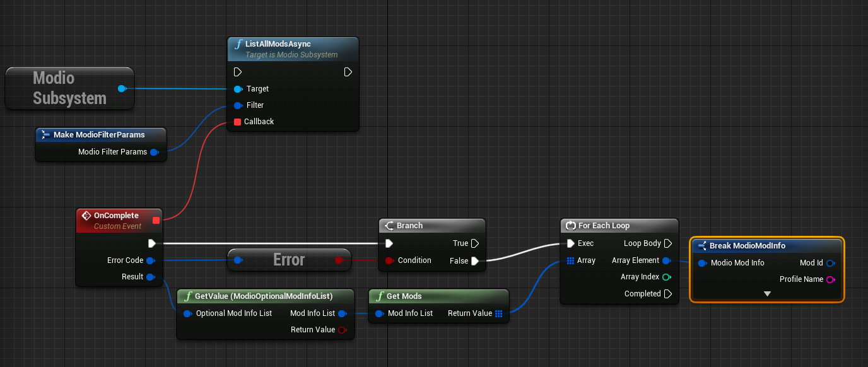Click the Profile Name magenta output pin
Screen dimensions: 868x367
click(x=830, y=279)
